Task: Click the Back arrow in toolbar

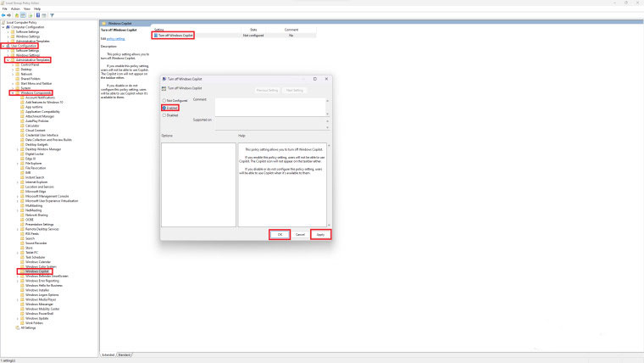Action: [x=3, y=15]
